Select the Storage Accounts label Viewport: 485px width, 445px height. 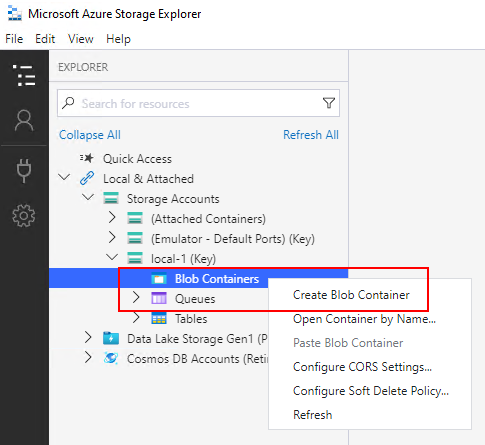click(x=173, y=199)
